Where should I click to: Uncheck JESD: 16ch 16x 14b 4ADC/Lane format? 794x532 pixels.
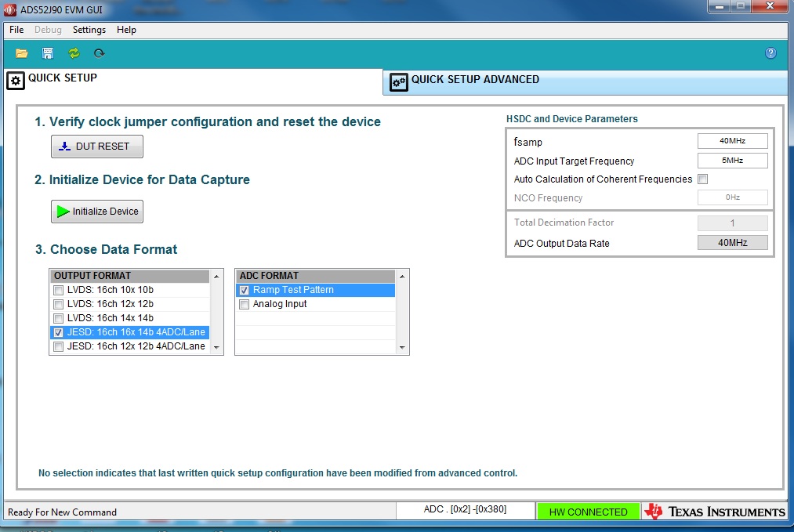pyautogui.click(x=58, y=332)
